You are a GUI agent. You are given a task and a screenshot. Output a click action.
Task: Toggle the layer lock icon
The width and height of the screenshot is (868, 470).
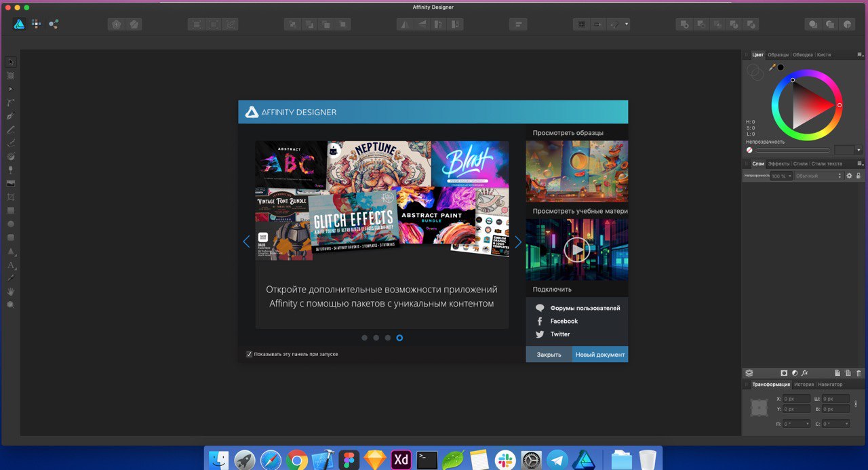click(x=859, y=176)
